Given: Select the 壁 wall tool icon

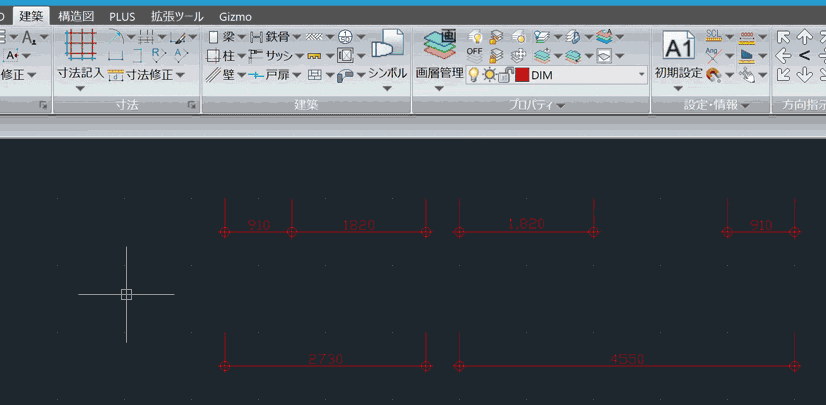Looking at the screenshot, I should [213, 75].
